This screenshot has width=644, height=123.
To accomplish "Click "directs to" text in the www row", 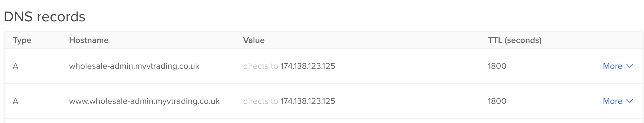I will coord(260,101).
